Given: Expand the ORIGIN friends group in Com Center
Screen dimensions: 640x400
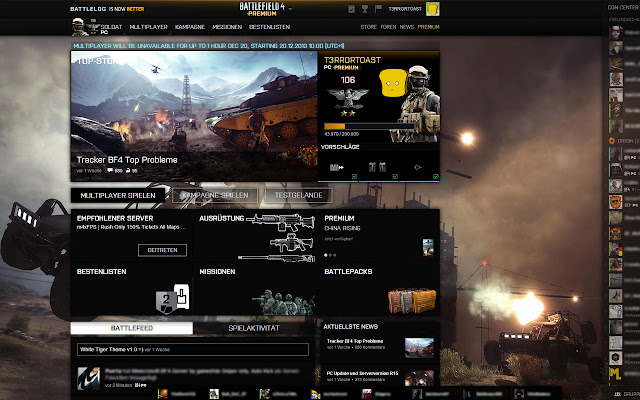Looking at the screenshot, I should (x=624, y=141).
